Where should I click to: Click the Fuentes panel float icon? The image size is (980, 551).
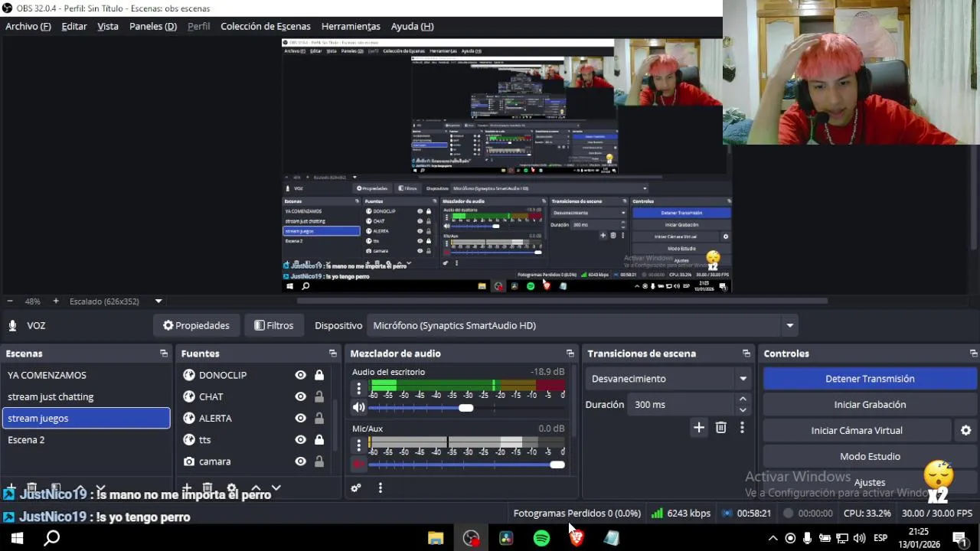click(332, 354)
